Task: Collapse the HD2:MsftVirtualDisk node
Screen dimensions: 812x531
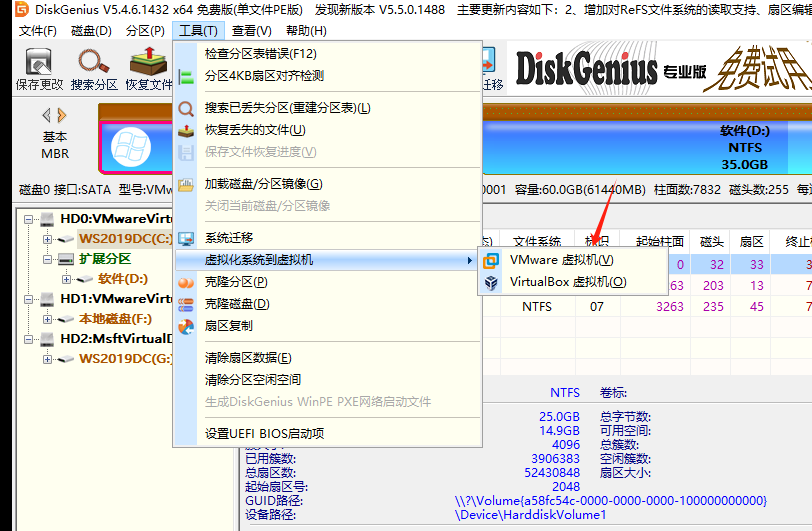Action: tap(28, 339)
